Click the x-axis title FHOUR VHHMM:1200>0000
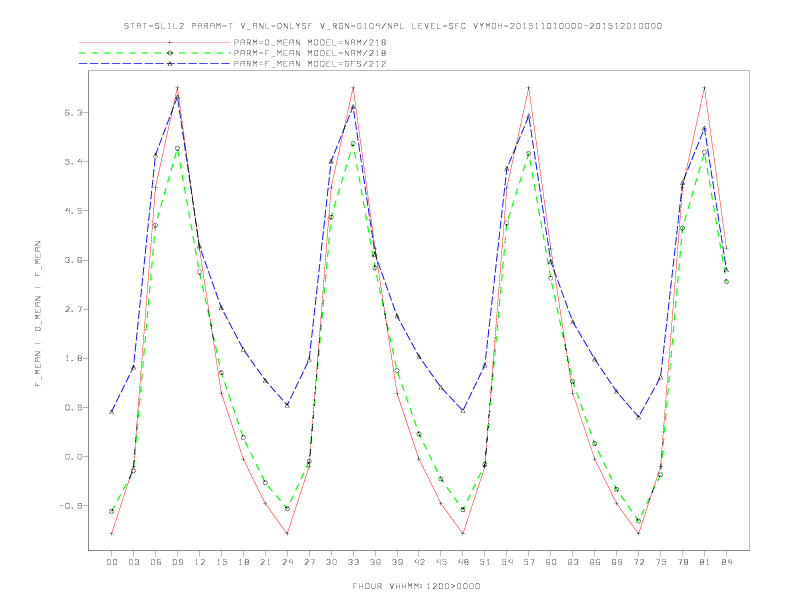This screenshot has width=792, height=612. 416,586
